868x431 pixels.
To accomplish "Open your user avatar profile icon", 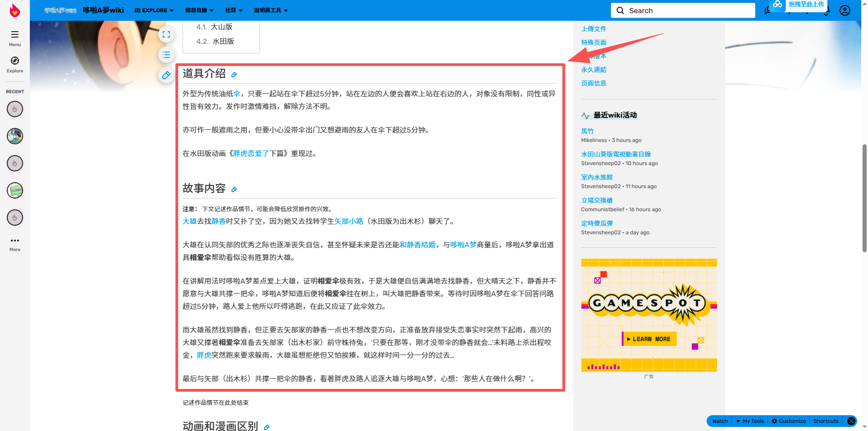I will pyautogui.click(x=845, y=10).
